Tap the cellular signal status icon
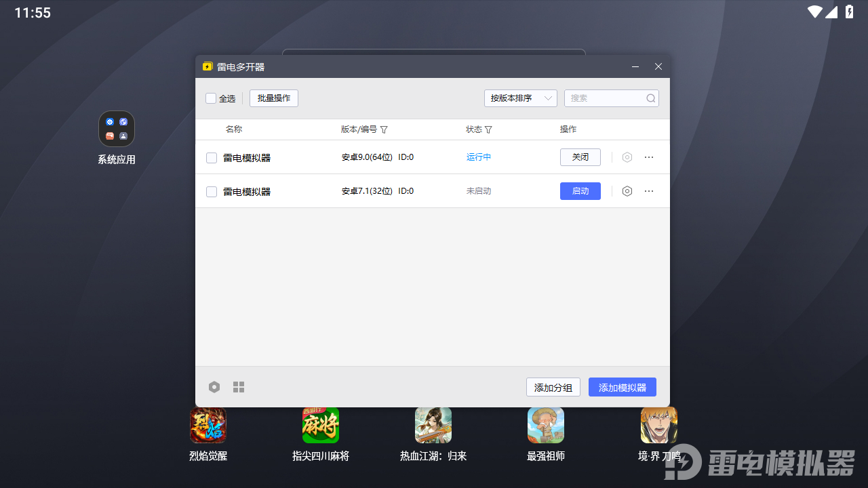Screen dimensions: 868x488 click(831, 12)
